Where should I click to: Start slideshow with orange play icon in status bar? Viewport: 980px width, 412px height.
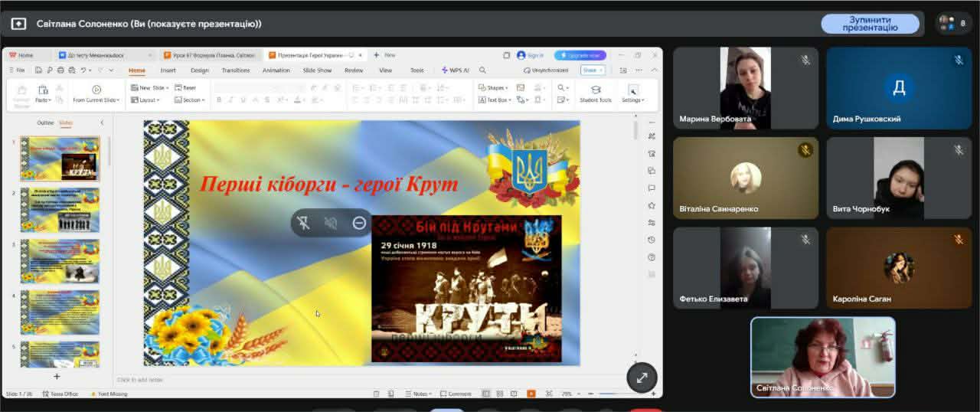point(531,394)
